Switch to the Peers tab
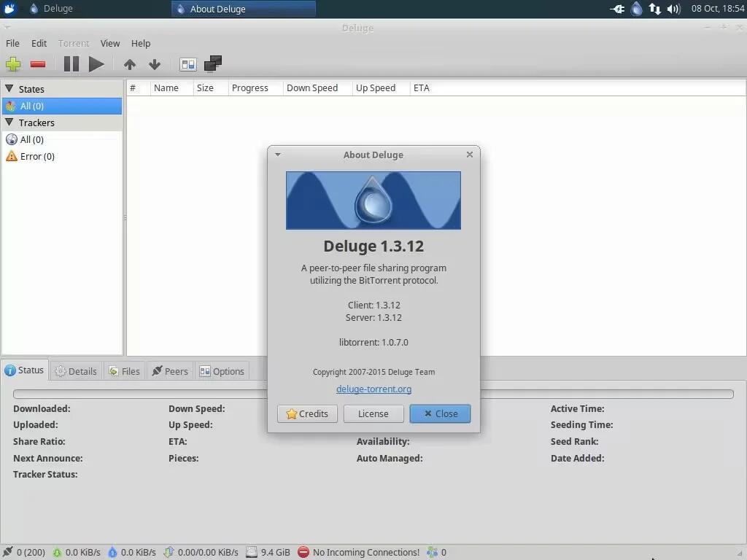 tap(170, 371)
